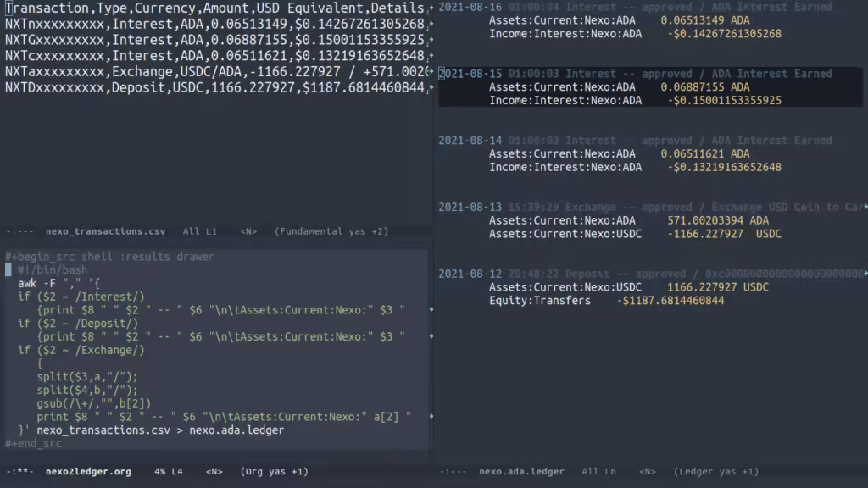Click 'All L1' position indicator

tap(200, 231)
